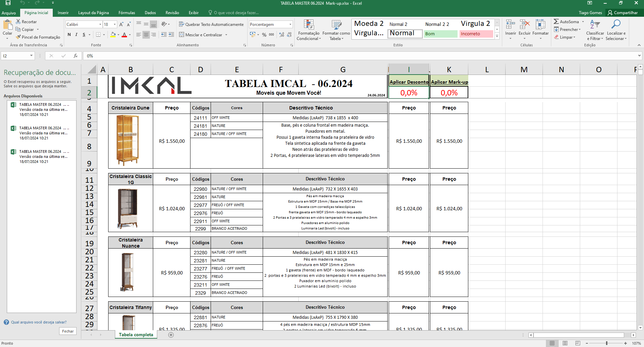
Task: Open the Arquivo tab
Action: [9, 13]
